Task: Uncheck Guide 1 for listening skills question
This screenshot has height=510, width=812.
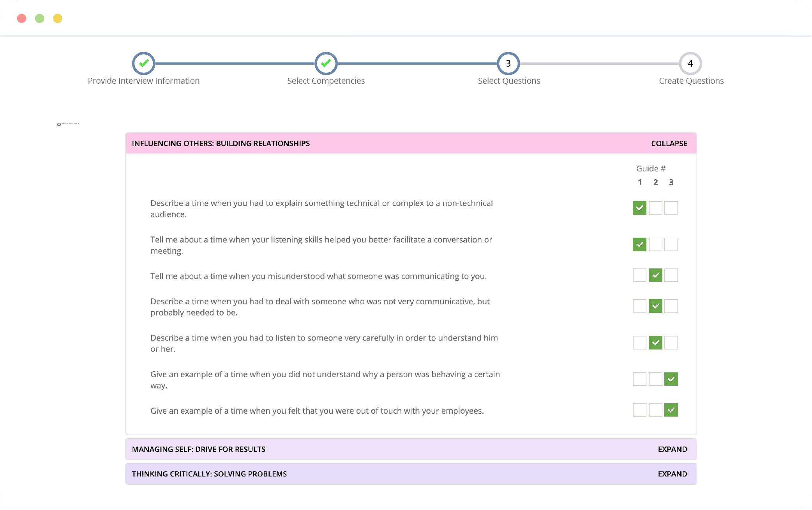Action: [639, 244]
